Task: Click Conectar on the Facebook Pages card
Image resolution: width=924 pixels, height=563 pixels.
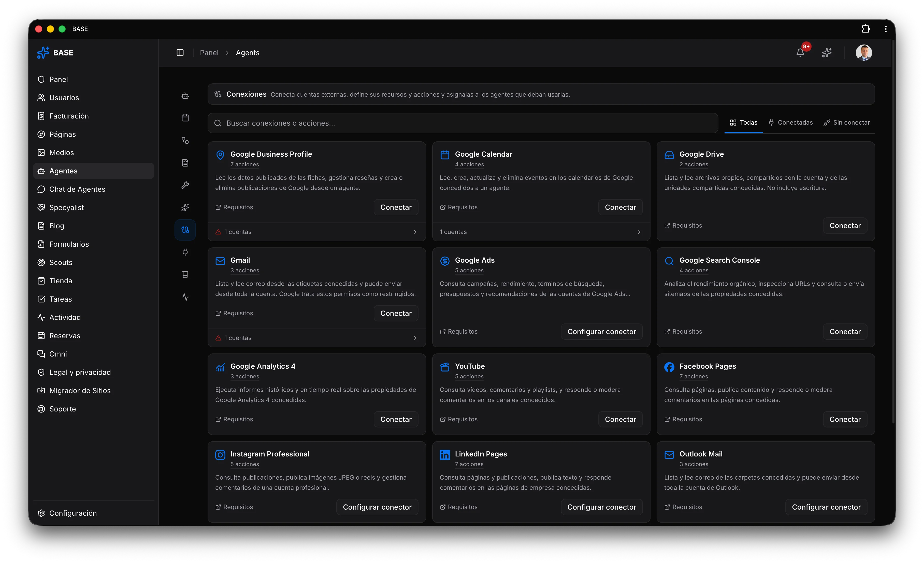Action: (x=845, y=419)
